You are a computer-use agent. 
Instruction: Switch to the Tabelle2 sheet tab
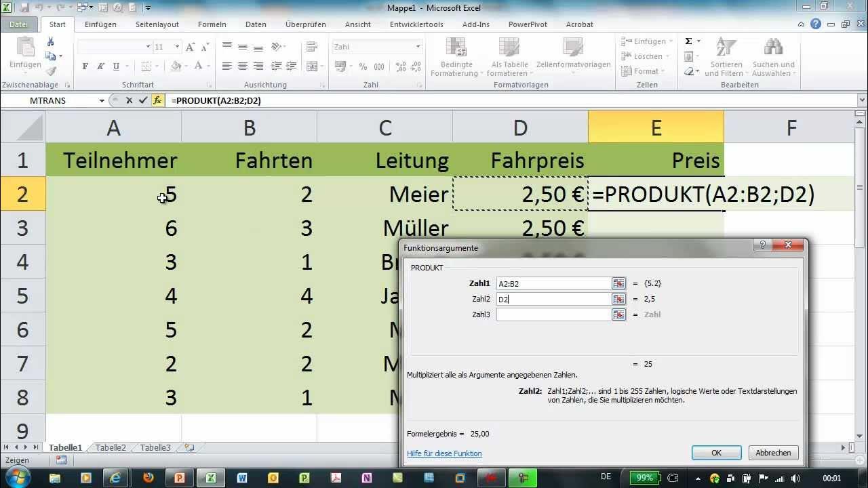111,448
